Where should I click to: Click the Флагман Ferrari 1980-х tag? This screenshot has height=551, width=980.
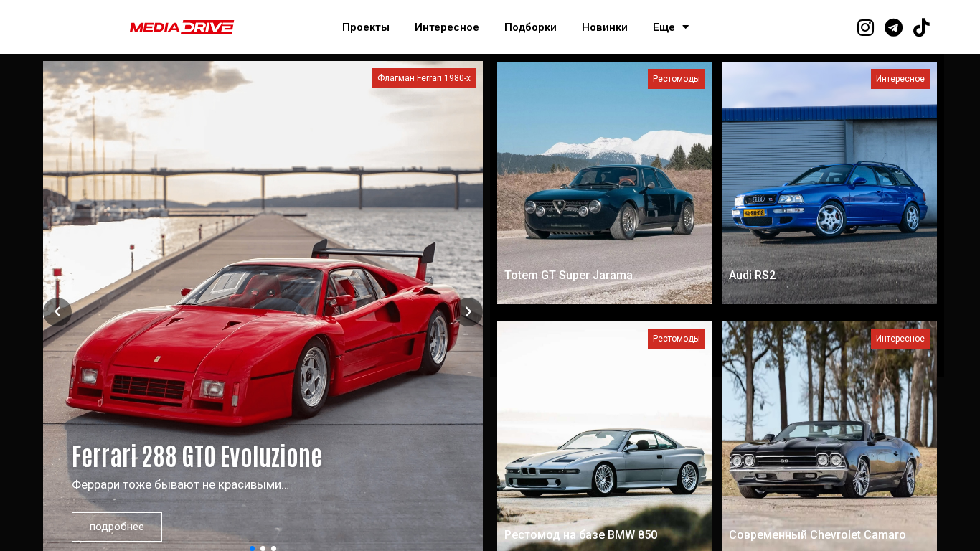tap(424, 78)
